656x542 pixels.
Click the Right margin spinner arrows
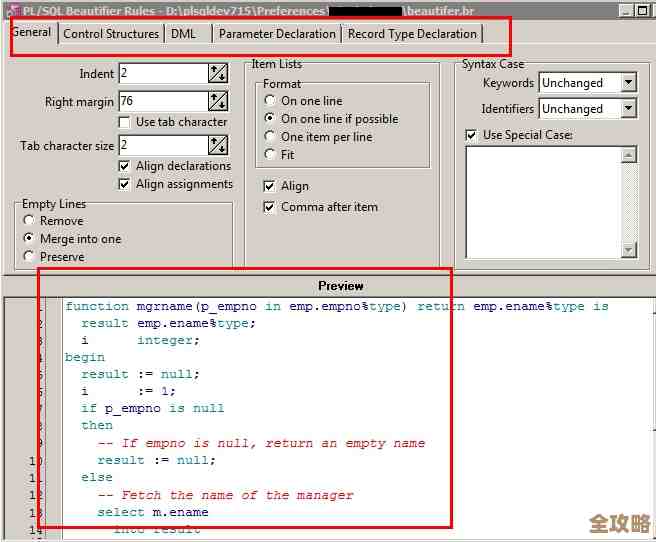pos(217,101)
